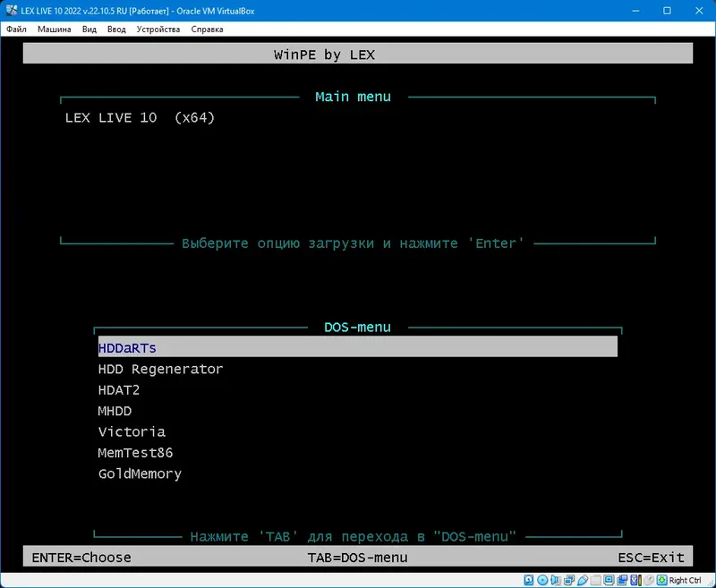Open the Ввод menu
This screenshot has height=588, width=716.
tap(116, 30)
